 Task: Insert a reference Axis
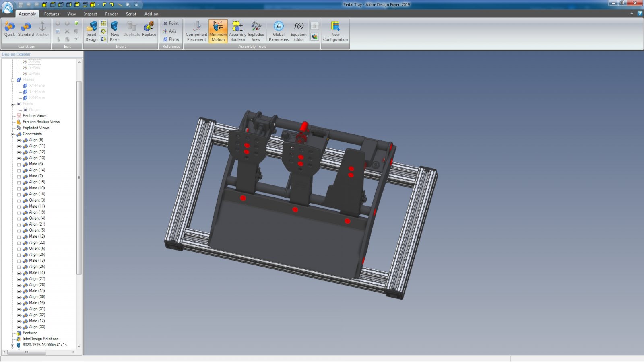[170, 31]
